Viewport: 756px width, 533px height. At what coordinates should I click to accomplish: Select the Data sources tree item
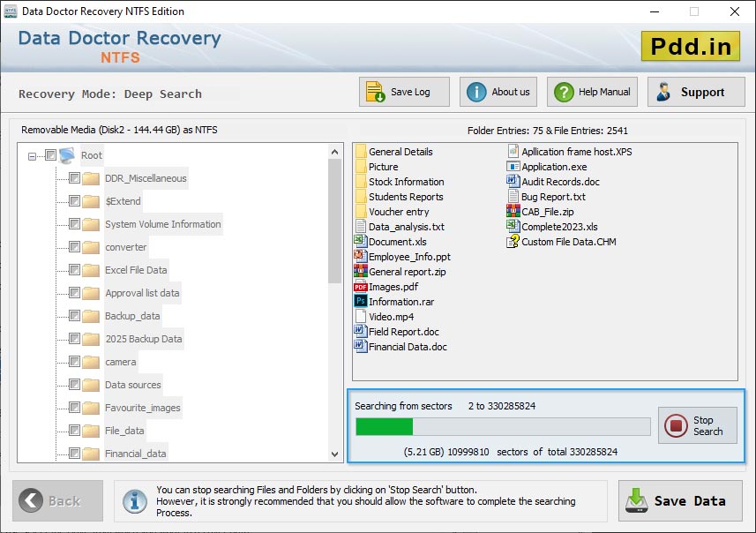133,385
